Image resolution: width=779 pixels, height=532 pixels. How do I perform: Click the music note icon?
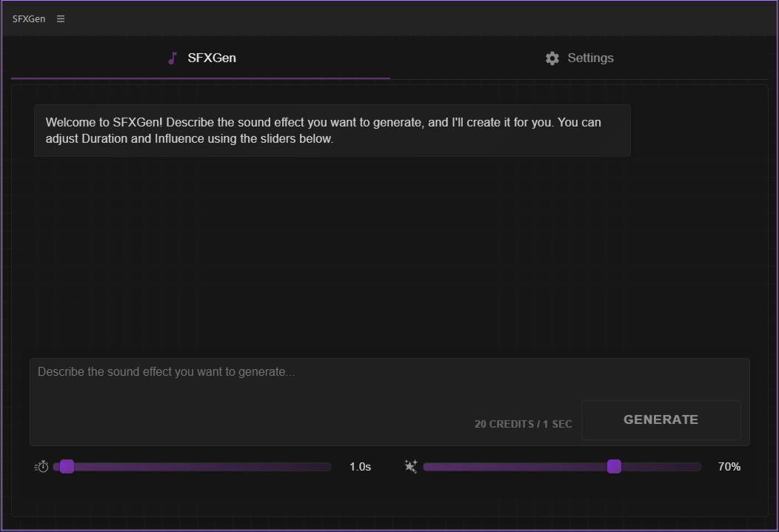(x=173, y=58)
